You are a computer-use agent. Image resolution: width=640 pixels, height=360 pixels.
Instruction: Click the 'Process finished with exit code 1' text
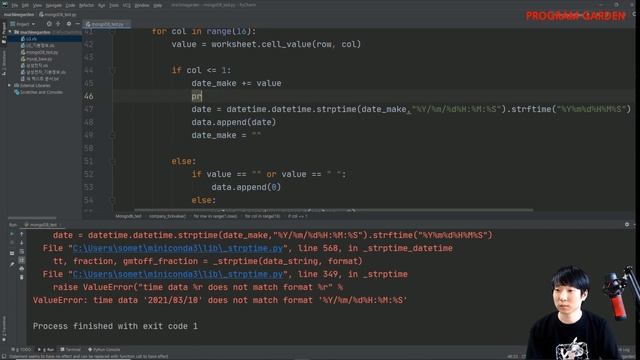(115, 326)
